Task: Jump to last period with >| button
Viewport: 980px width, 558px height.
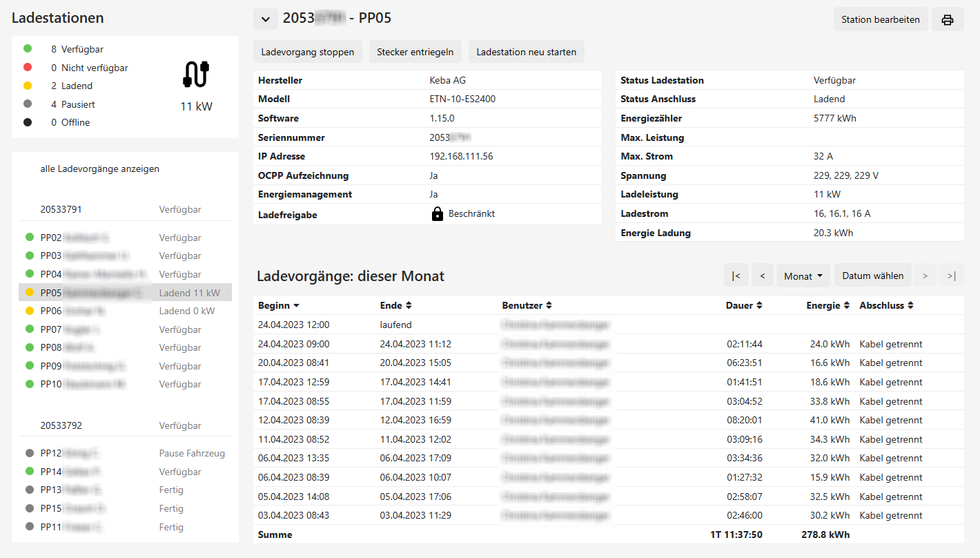Action: [952, 276]
